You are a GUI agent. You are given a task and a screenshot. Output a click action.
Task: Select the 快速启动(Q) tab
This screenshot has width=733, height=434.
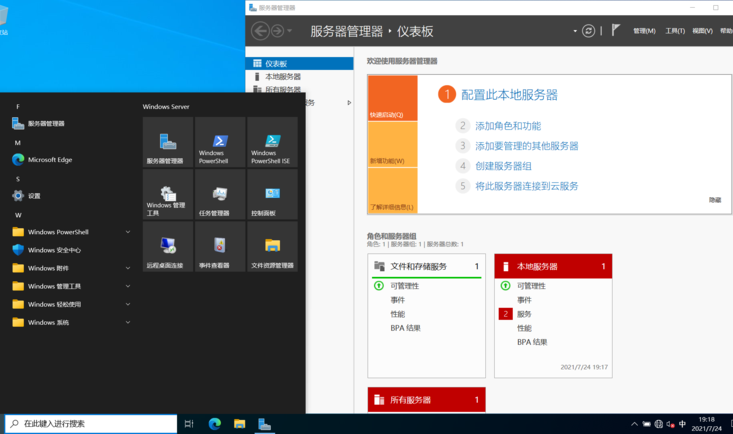coord(392,98)
